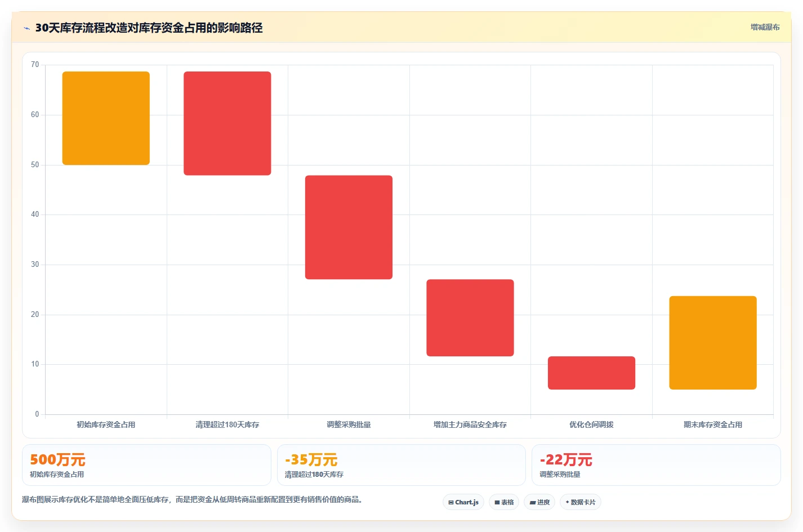Click the y-axis value 70
This screenshot has height=532, width=803.
pyautogui.click(x=35, y=65)
